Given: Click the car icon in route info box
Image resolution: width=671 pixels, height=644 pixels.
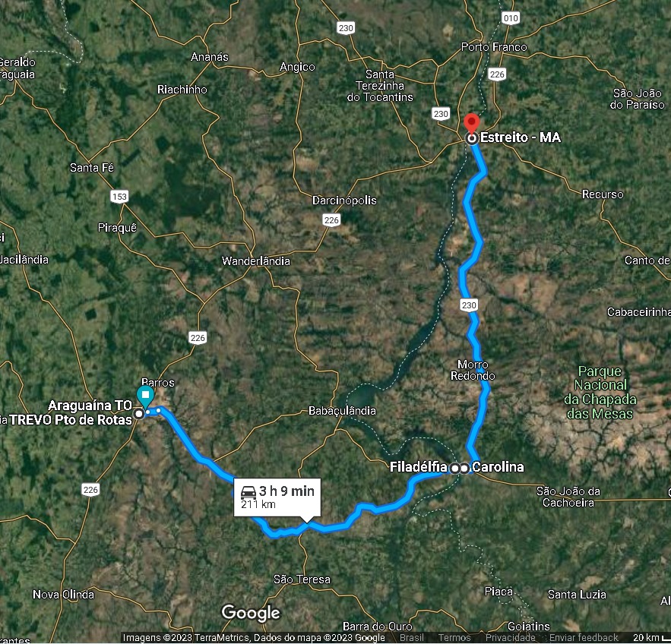Looking at the screenshot, I should [x=248, y=492].
